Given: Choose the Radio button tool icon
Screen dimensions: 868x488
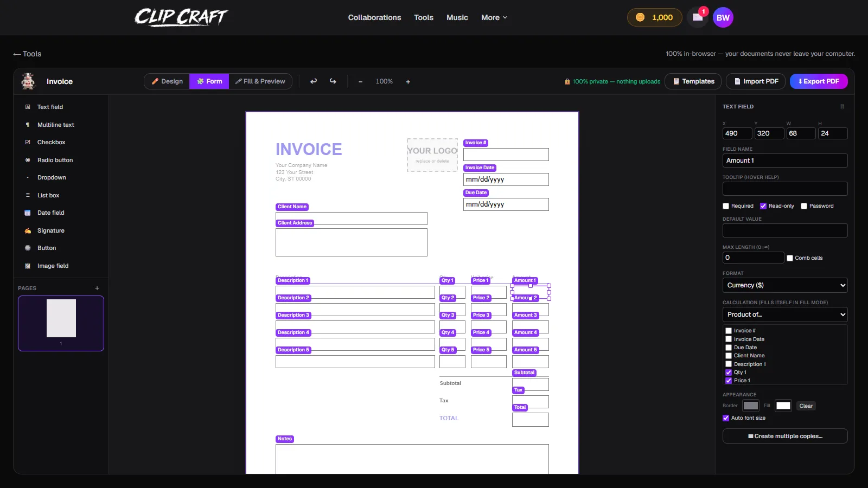Looking at the screenshot, I should 28,160.
